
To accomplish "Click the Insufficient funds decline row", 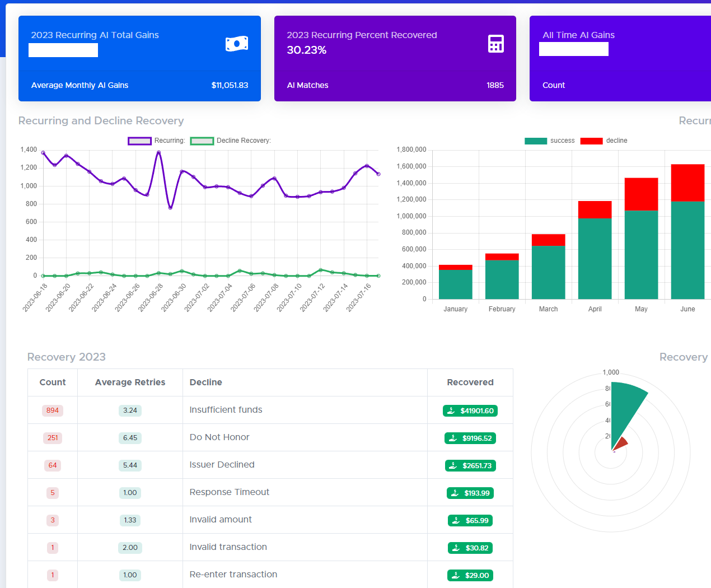I will (226, 410).
